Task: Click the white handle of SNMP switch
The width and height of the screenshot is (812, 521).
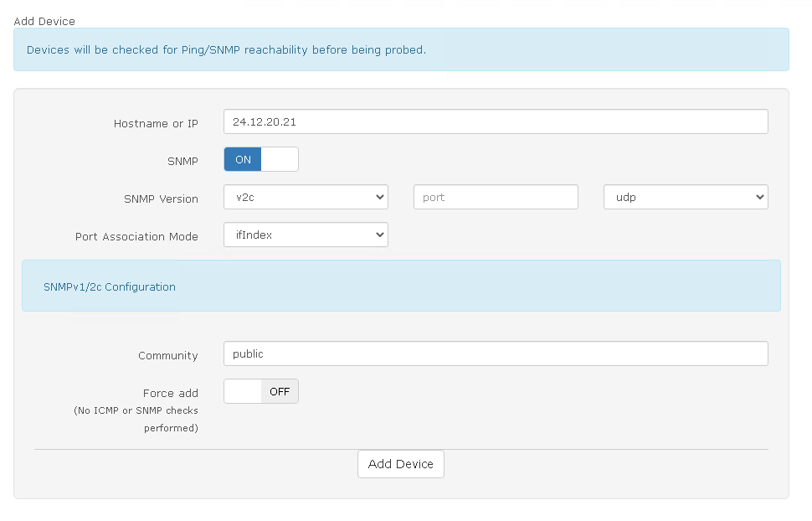Action: pos(280,159)
